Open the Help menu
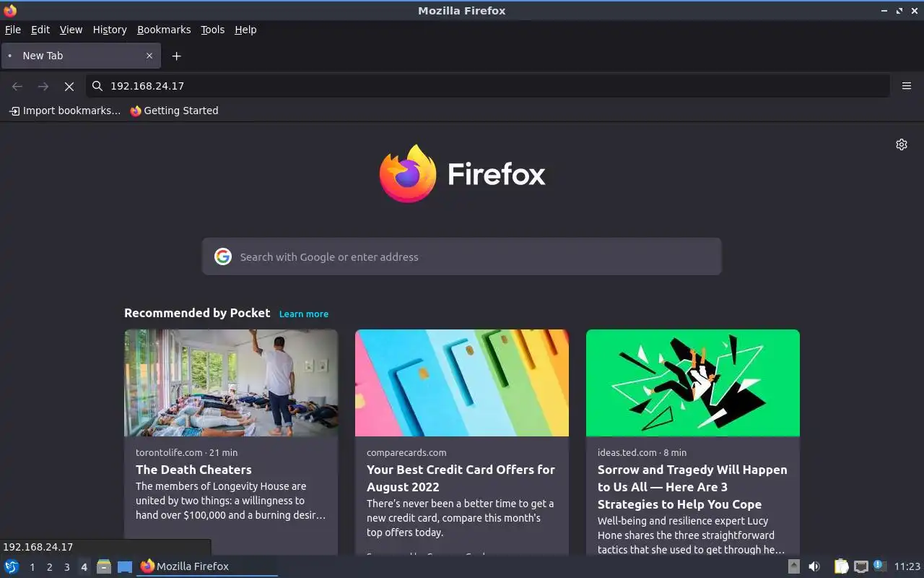924x578 pixels. click(245, 30)
